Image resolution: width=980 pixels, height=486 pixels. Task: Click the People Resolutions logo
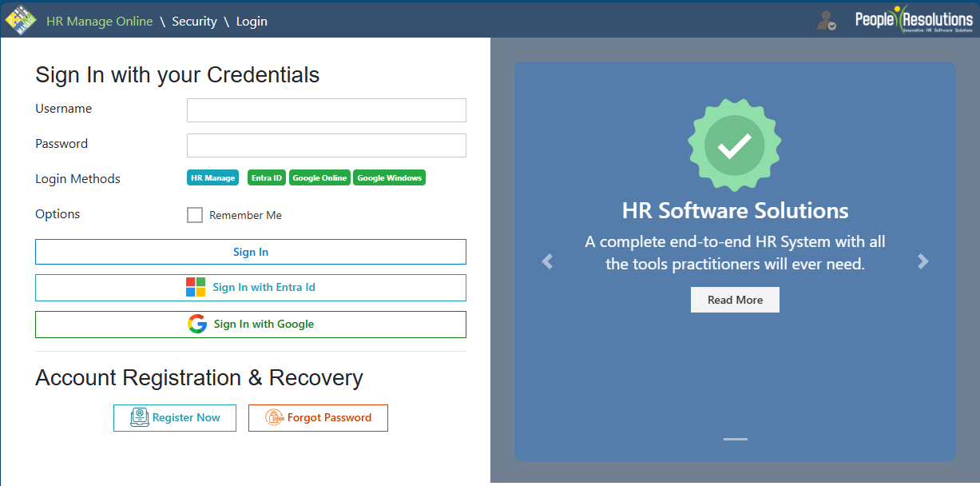pyautogui.click(x=914, y=19)
